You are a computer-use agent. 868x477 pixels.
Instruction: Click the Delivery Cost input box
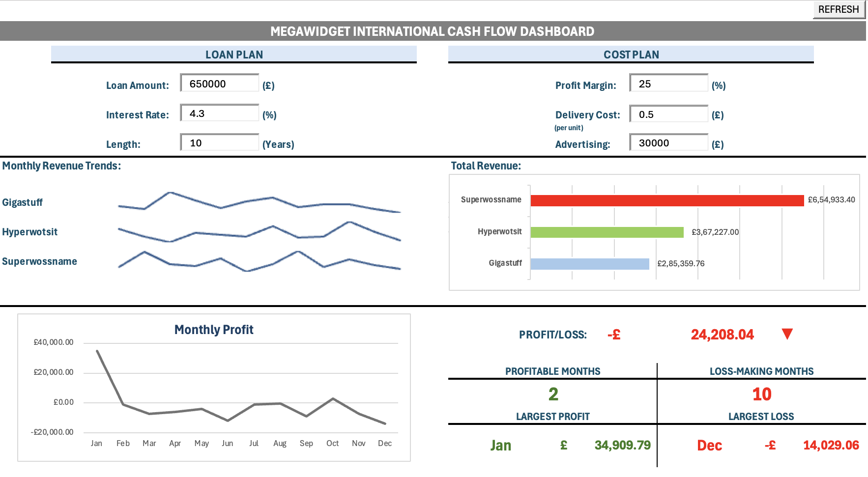coord(668,114)
